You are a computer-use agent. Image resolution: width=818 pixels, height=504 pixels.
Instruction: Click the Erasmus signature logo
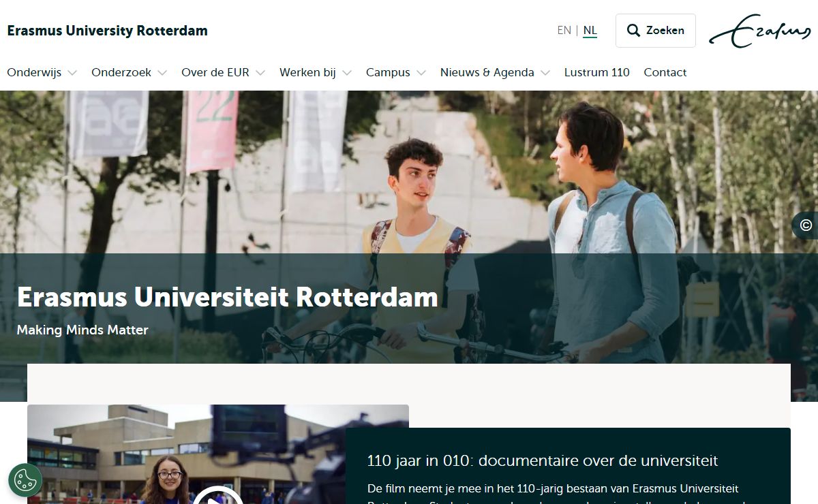pos(759,31)
